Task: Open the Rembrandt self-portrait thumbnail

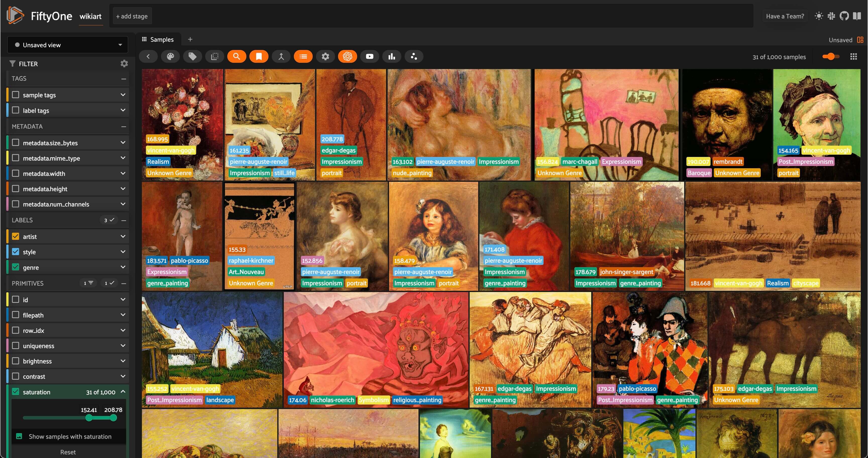Action: (727, 125)
